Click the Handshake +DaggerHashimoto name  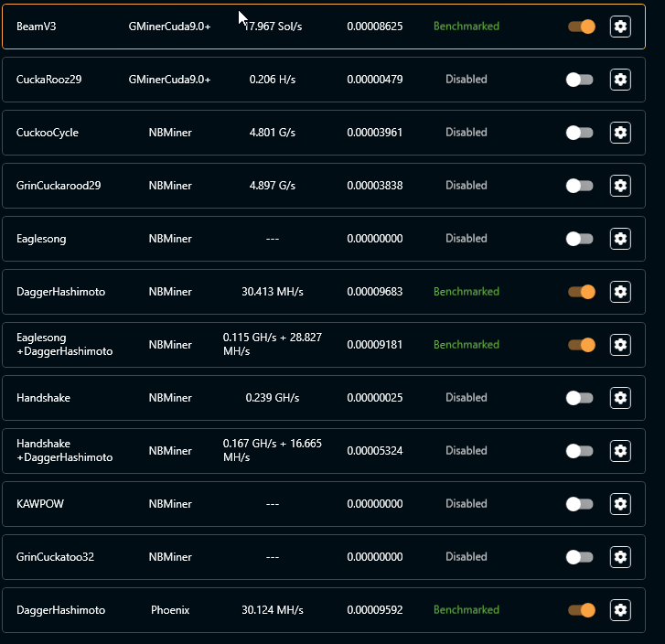64,450
